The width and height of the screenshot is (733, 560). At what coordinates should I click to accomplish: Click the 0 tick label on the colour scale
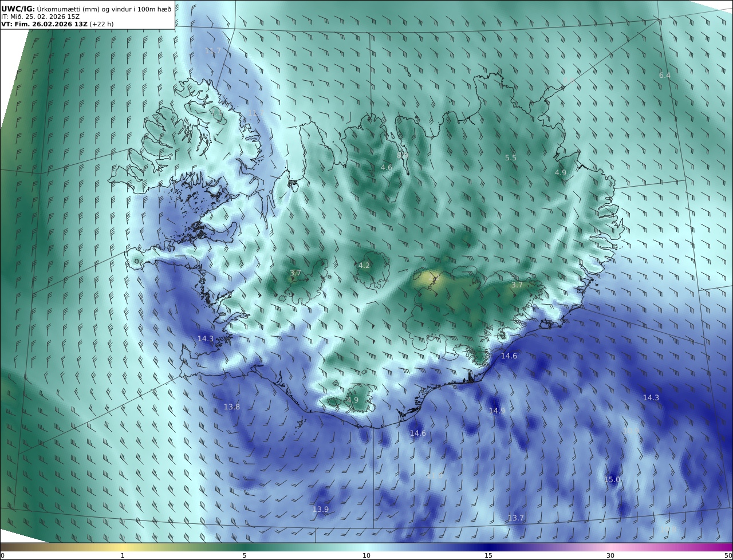coord(2,555)
